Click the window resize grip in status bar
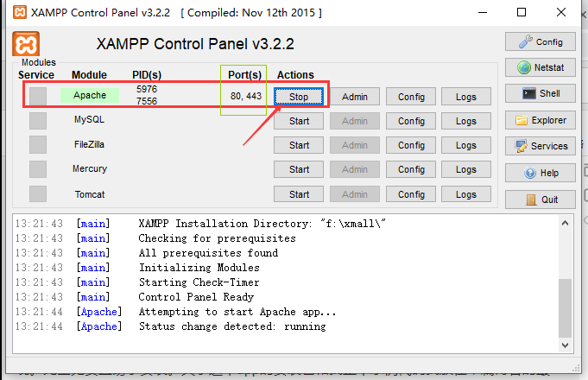Screen dimensions: 588x380 (x=576, y=369)
